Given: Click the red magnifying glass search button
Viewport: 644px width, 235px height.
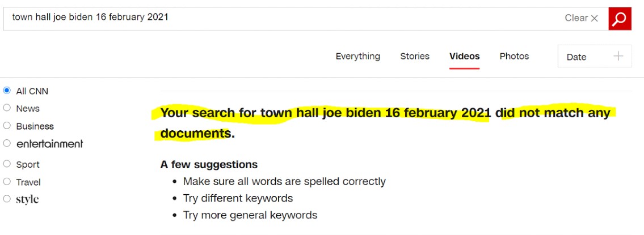Looking at the screenshot, I should pos(620,18).
